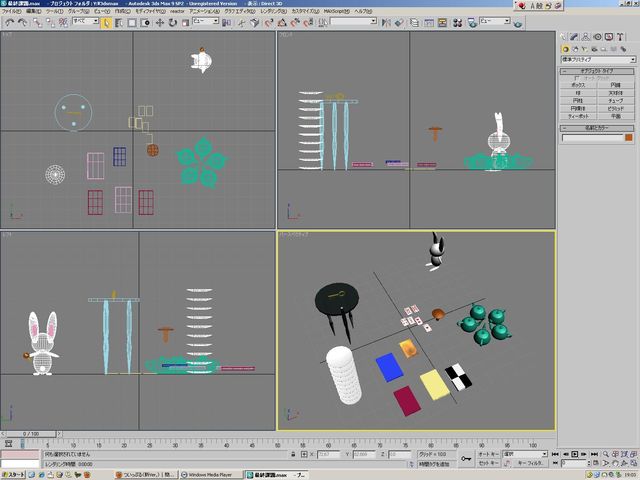Click Use Pivot Point Center icon
The height and width of the screenshot is (480, 640).
226,23
